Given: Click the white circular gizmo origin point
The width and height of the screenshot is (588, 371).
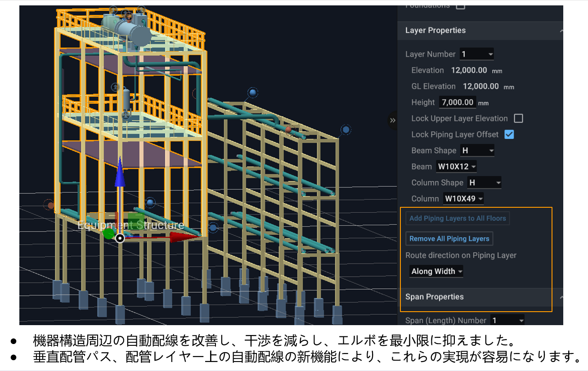Looking at the screenshot, I should pos(119,238).
